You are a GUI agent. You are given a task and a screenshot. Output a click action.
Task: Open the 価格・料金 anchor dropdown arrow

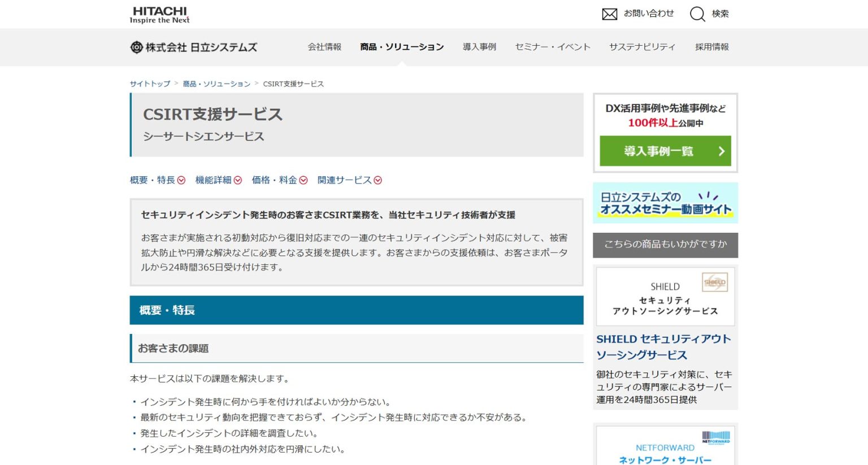click(x=304, y=180)
